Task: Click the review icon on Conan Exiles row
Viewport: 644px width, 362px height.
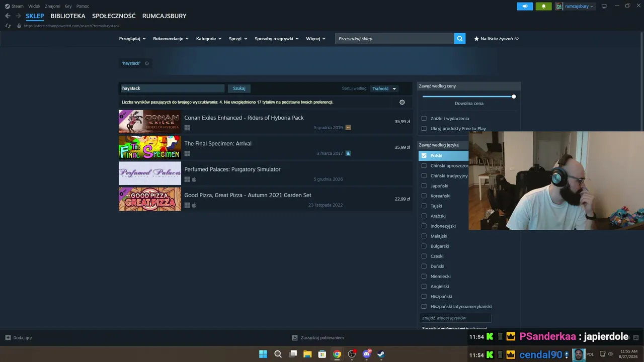Action: 348,128
